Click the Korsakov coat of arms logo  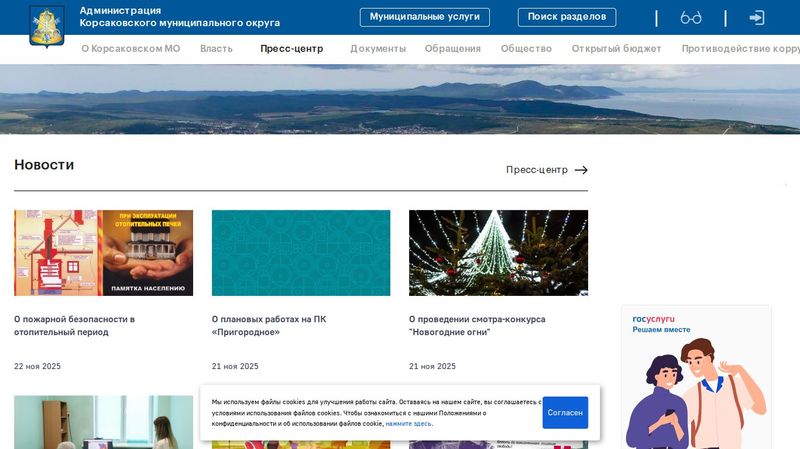pyautogui.click(x=46, y=26)
